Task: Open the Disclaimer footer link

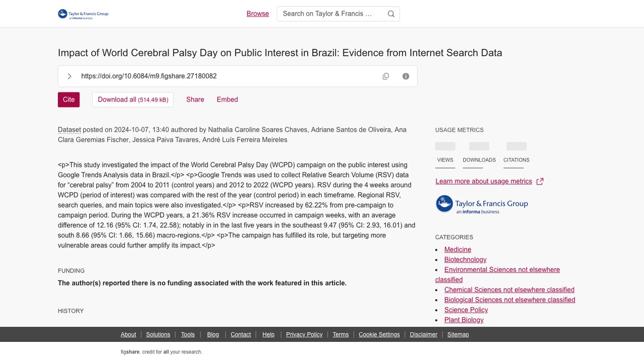Action: tap(424, 334)
